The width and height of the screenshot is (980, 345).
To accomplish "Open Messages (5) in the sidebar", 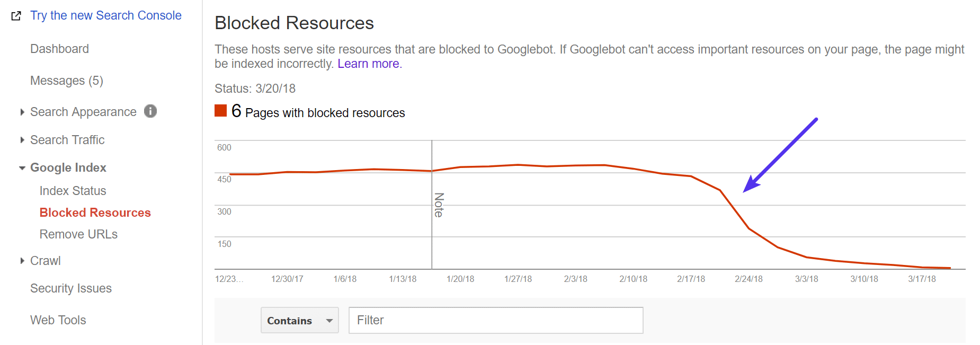I will point(66,80).
